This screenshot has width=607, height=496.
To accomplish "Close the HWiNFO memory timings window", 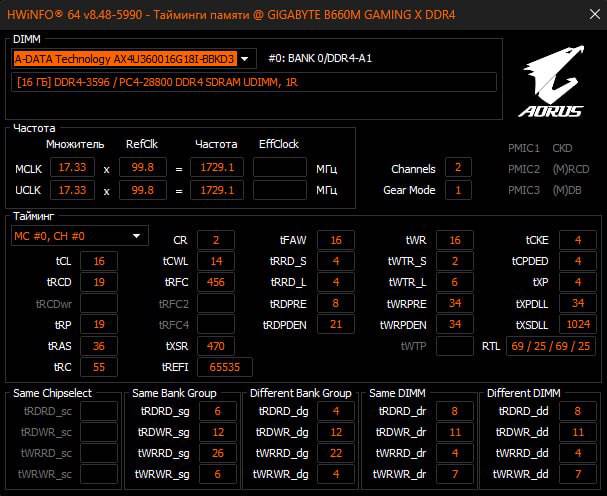I will (595, 14).
